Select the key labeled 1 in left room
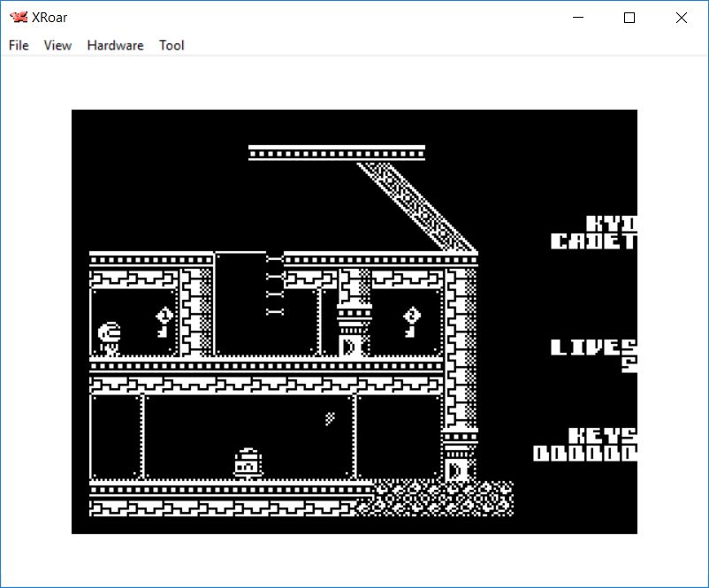 164,322
